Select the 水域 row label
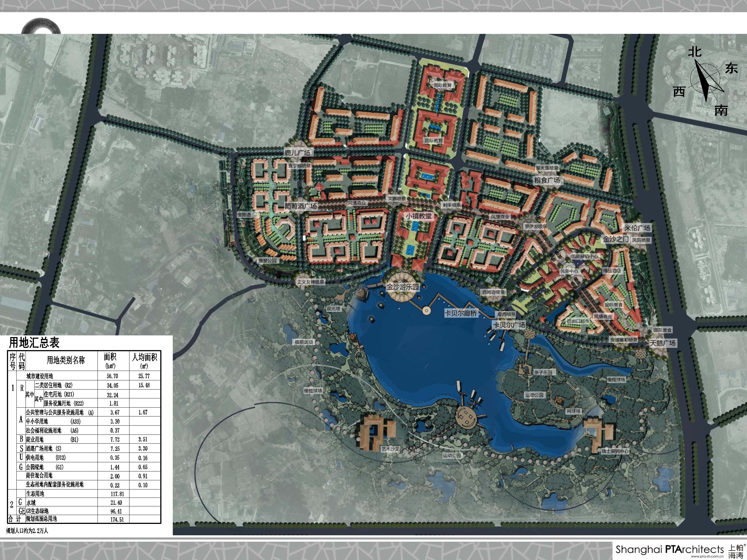The height and width of the screenshot is (560, 747). point(31,503)
